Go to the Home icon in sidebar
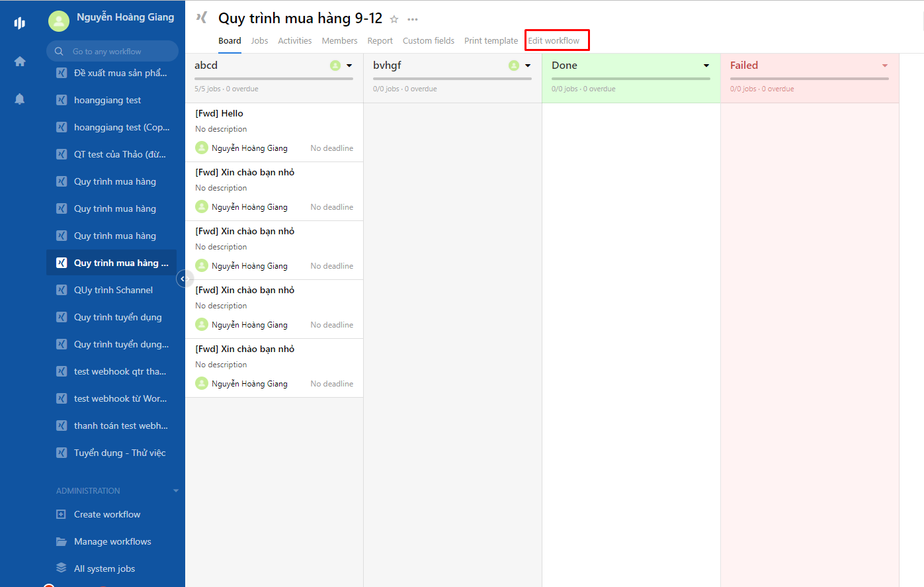Screen dimensions: 924x587 tap(19, 60)
